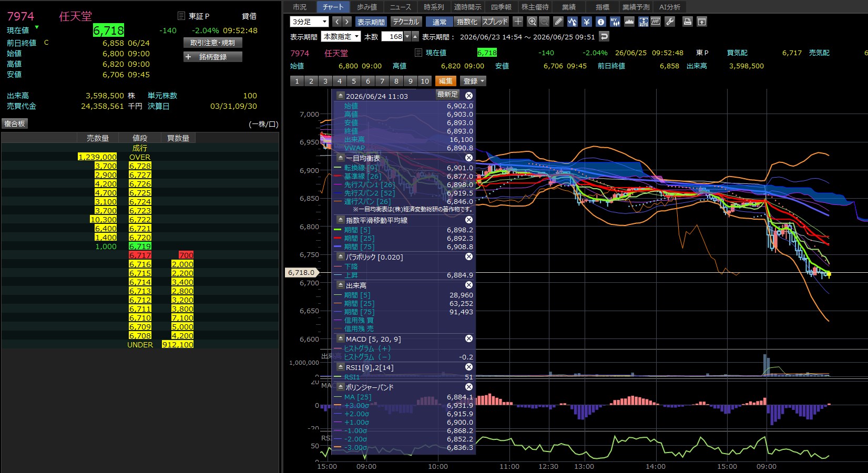Toggle the info panel icon
Viewport: 868px width, 473px height.
(601, 22)
